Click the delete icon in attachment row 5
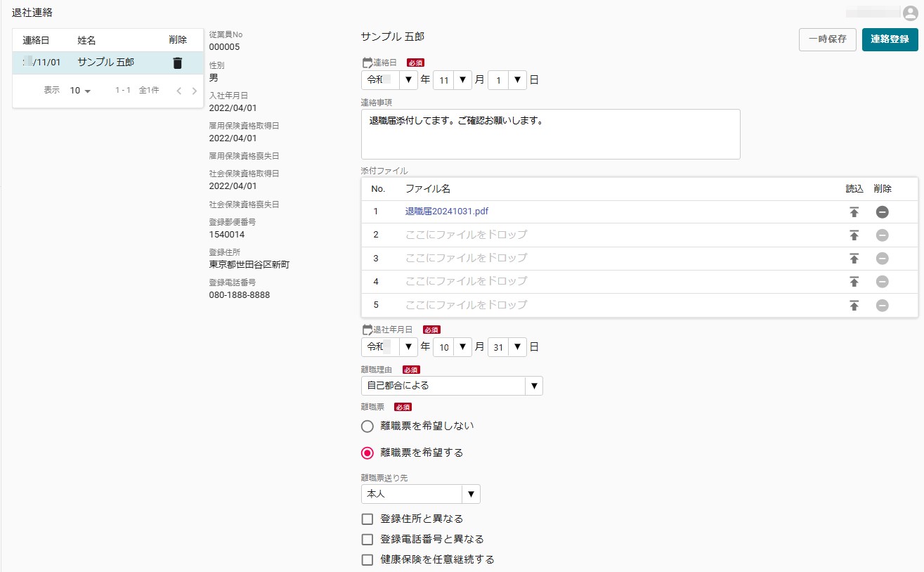This screenshot has height=572, width=924. point(883,305)
